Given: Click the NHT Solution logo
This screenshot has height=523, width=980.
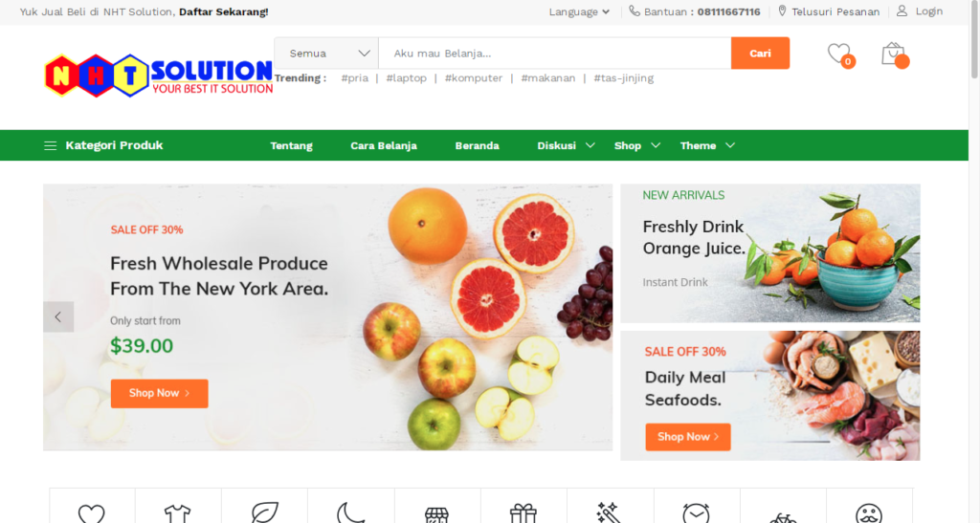Looking at the screenshot, I should pyautogui.click(x=159, y=75).
